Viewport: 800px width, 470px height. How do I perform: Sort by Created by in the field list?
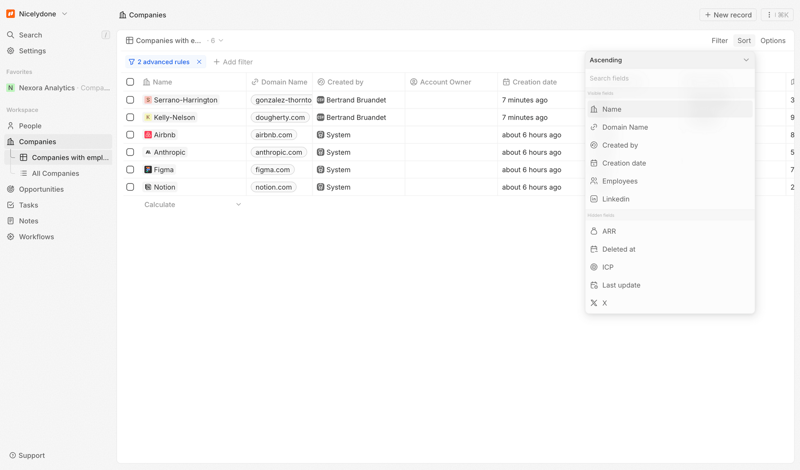(669, 145)
